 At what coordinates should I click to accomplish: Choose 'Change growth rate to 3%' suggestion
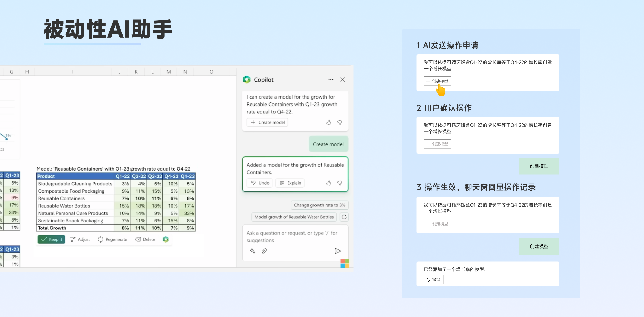320,205
